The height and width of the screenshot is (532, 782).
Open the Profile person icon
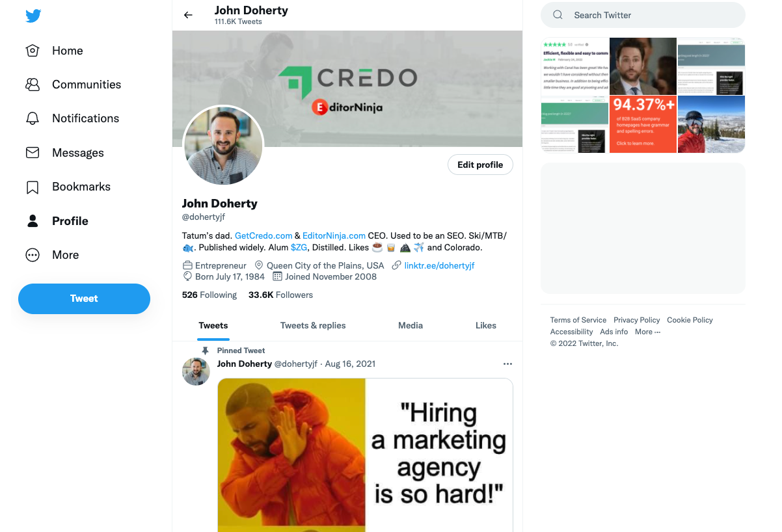pyautogui.click(x=33, y=221)
